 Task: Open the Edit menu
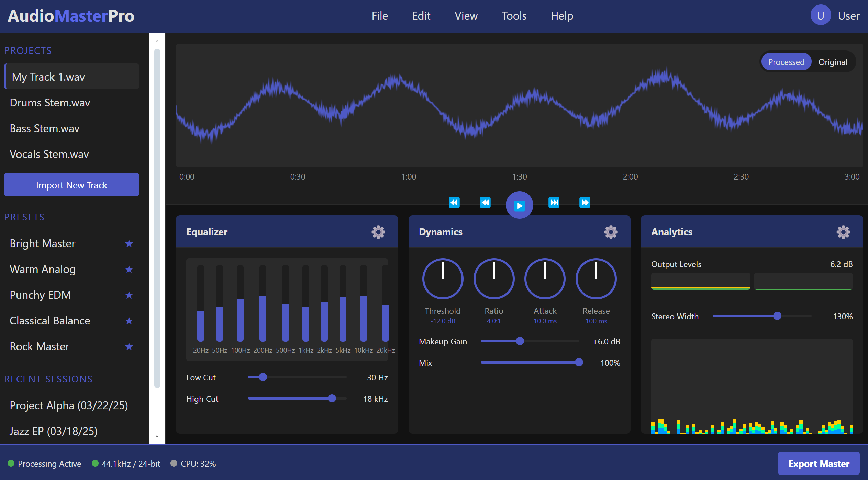click(x=421, y=16)
